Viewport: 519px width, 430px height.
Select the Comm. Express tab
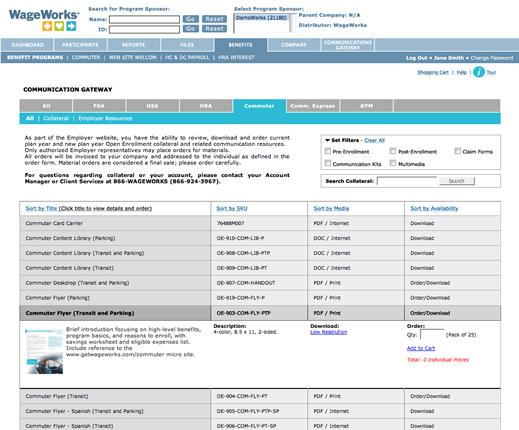pyautogui.click(x=313, y=106)
